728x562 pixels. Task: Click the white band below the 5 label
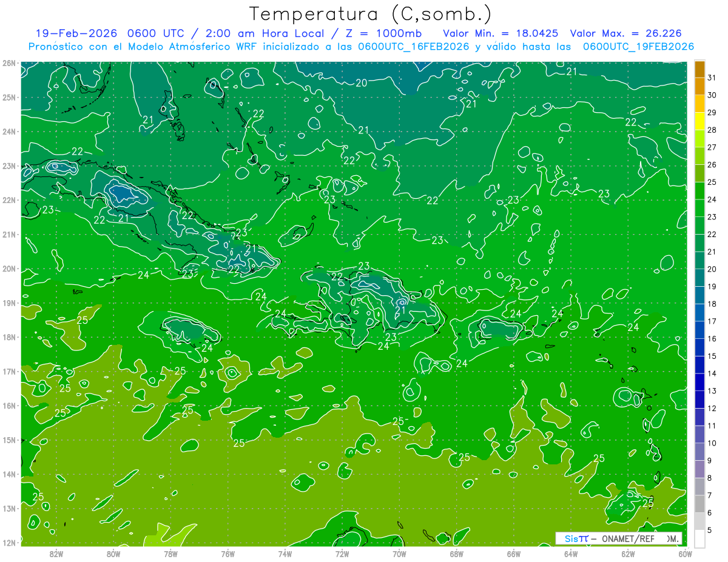(x=699, y=538)
